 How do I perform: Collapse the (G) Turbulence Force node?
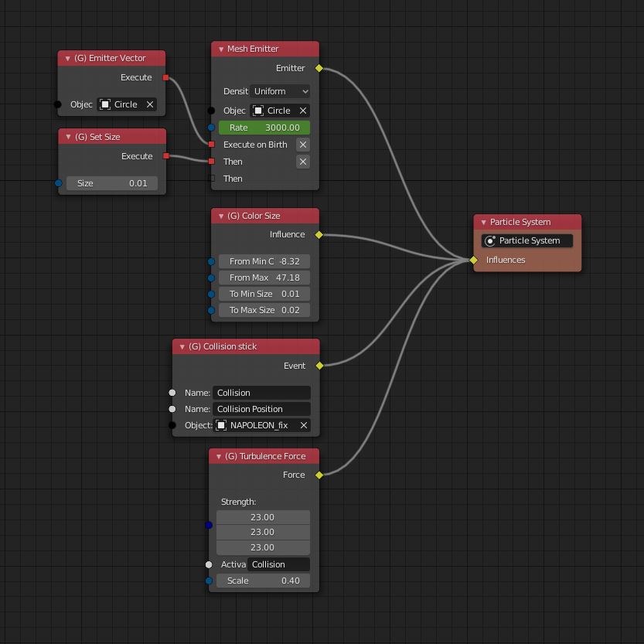tap(219, 456)
